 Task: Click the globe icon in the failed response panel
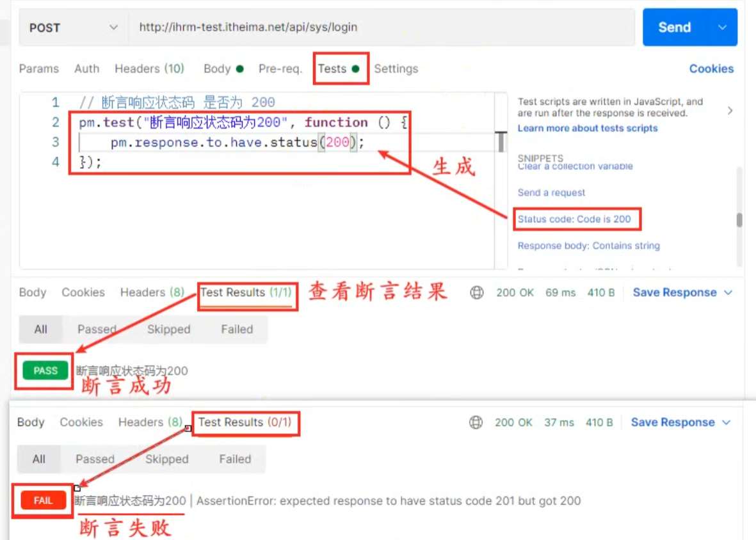pos(475,422)
